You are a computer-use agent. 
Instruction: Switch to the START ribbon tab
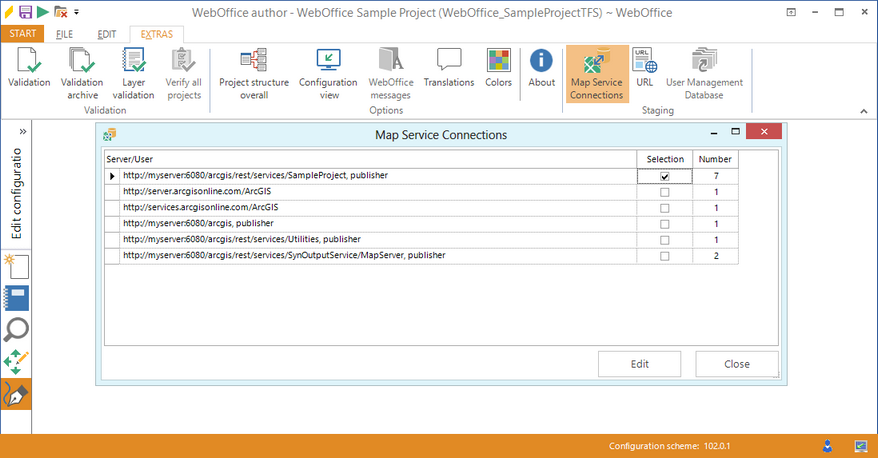tap(21, 34)
